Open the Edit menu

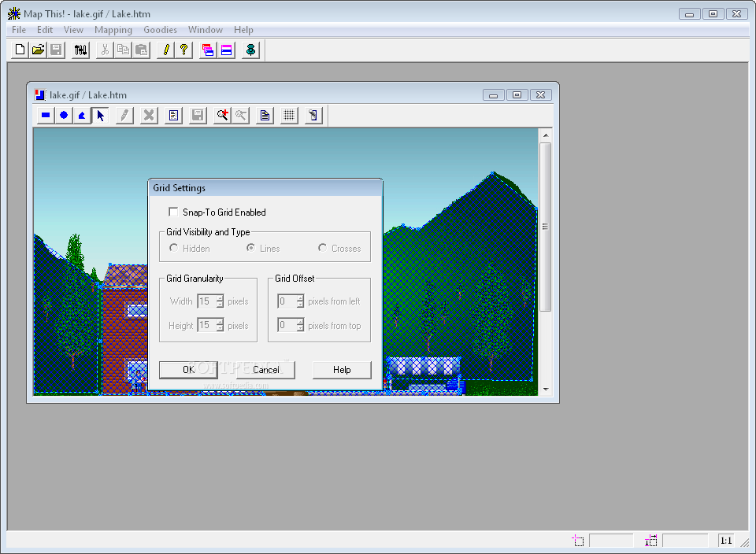pos(45,30)
